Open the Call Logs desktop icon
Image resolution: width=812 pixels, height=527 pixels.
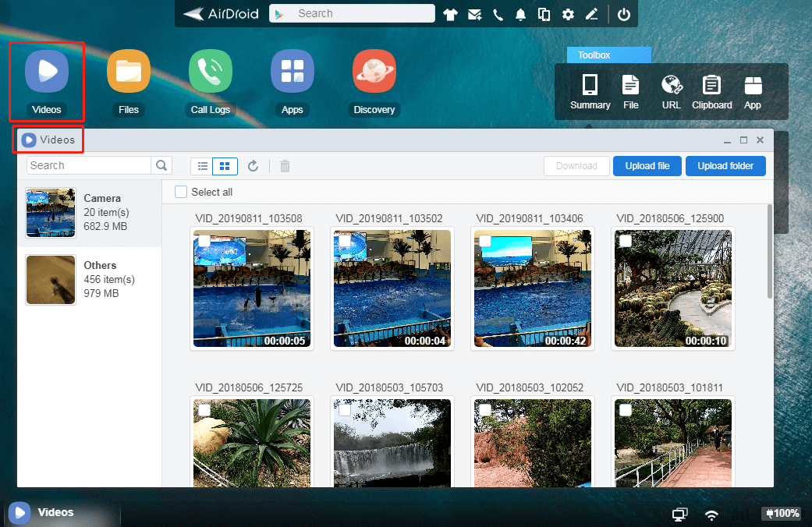click(x=211, y=72)
